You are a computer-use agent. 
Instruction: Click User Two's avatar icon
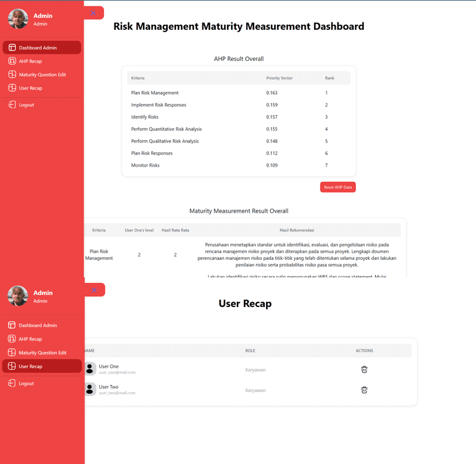pos(90,389)
